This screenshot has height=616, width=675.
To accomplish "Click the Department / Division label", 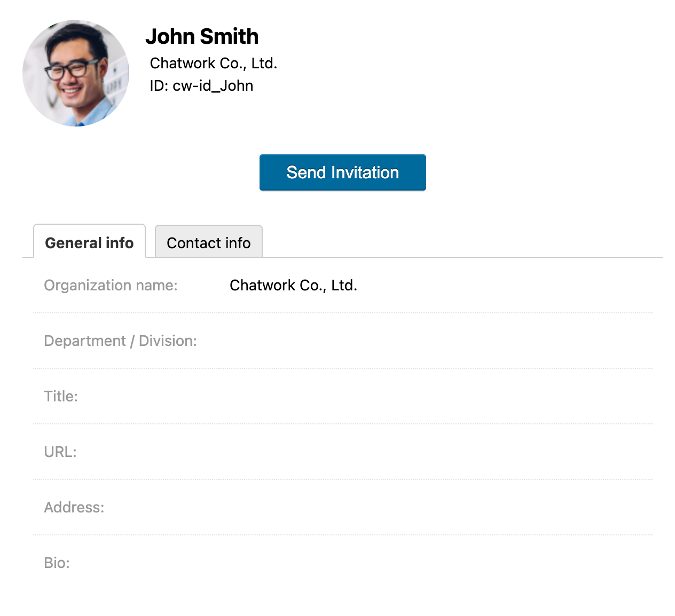I will tap(120, 341).
